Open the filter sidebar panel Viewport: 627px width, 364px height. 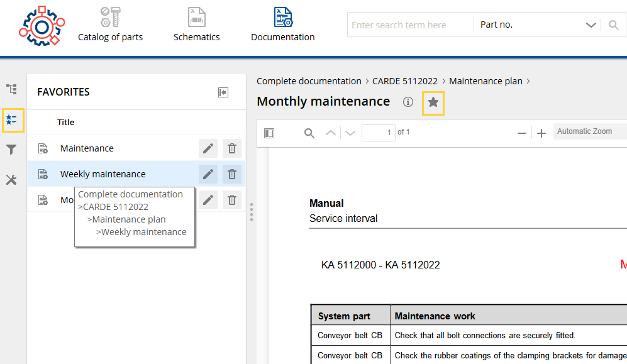pos(11,150)
